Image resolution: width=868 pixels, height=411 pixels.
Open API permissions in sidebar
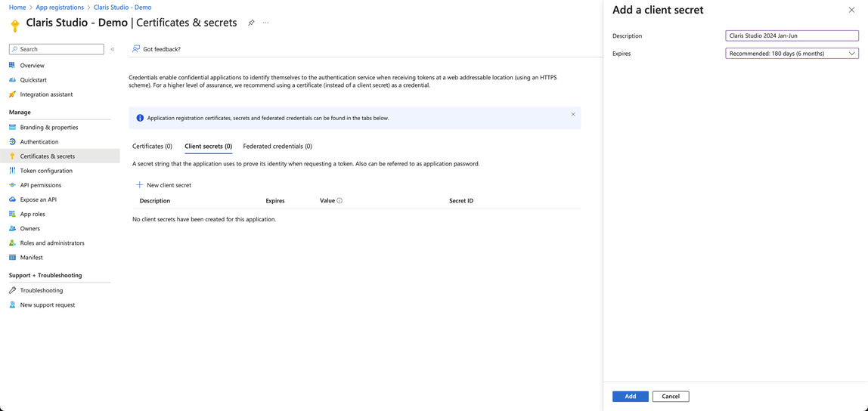41,185
